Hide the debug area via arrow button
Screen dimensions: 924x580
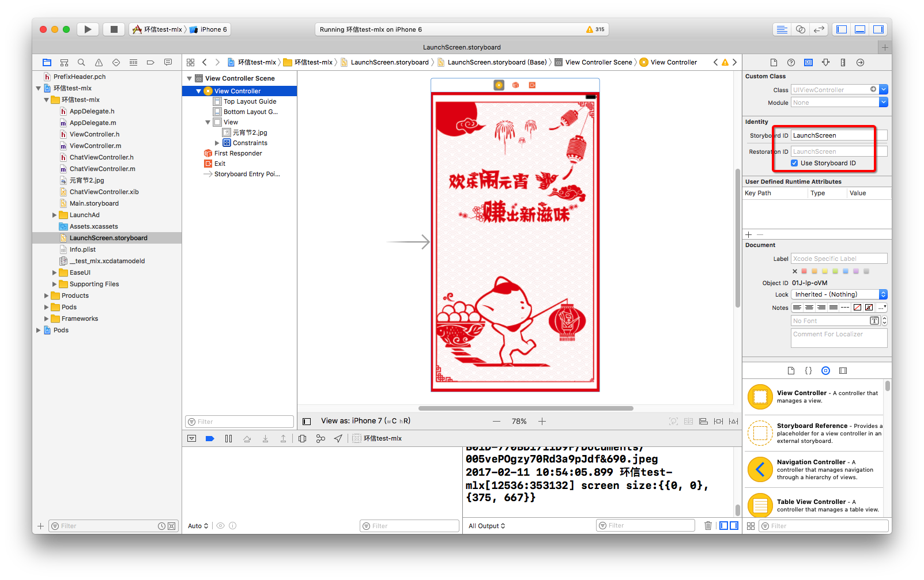(191, 439)
